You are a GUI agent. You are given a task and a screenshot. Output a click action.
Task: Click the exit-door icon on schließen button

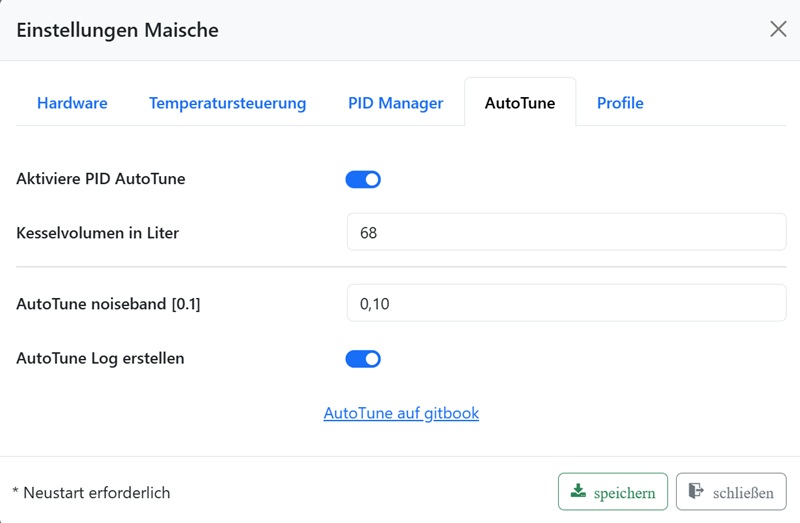(696, 492)
